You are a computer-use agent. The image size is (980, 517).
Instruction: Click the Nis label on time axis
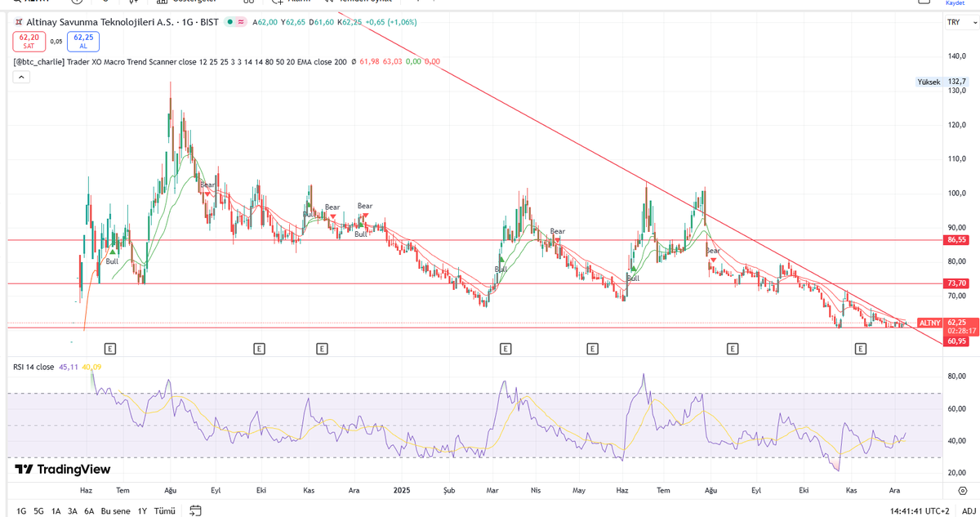coord(536,490)
